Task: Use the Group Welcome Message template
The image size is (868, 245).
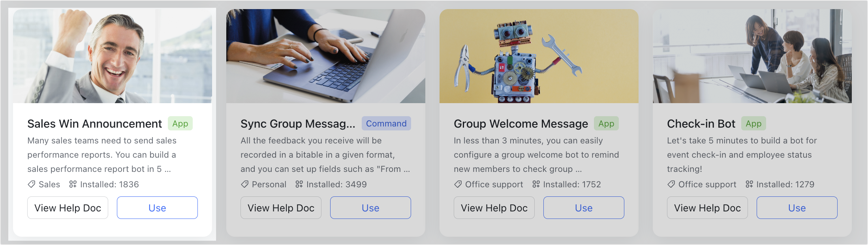Action: click(x=584, y=208)
